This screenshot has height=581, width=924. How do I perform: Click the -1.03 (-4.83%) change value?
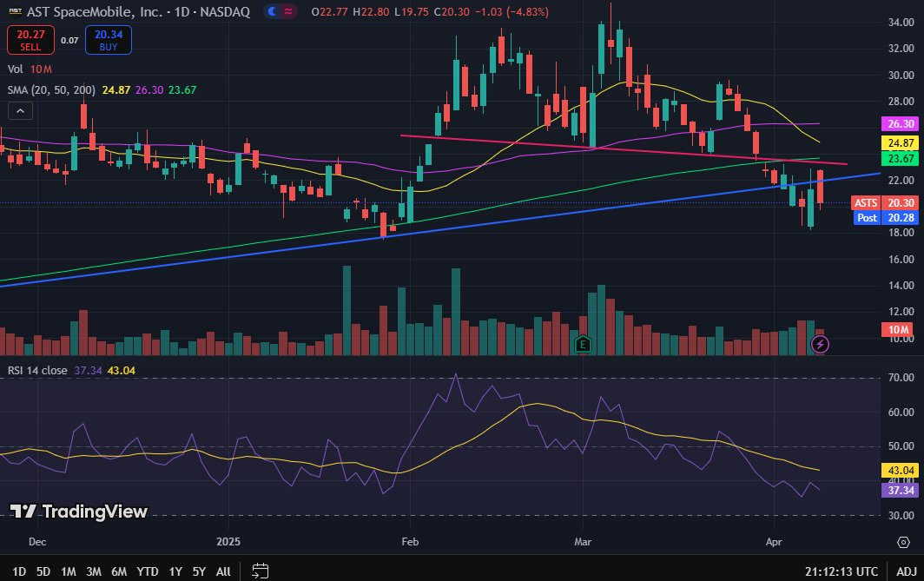coord(512,11)
